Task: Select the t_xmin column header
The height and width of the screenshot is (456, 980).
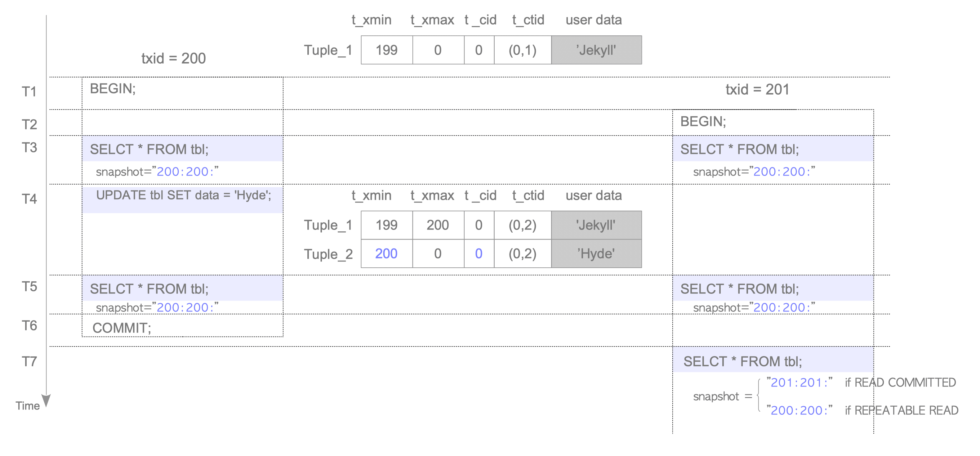Action: click(x=372, y=20)
